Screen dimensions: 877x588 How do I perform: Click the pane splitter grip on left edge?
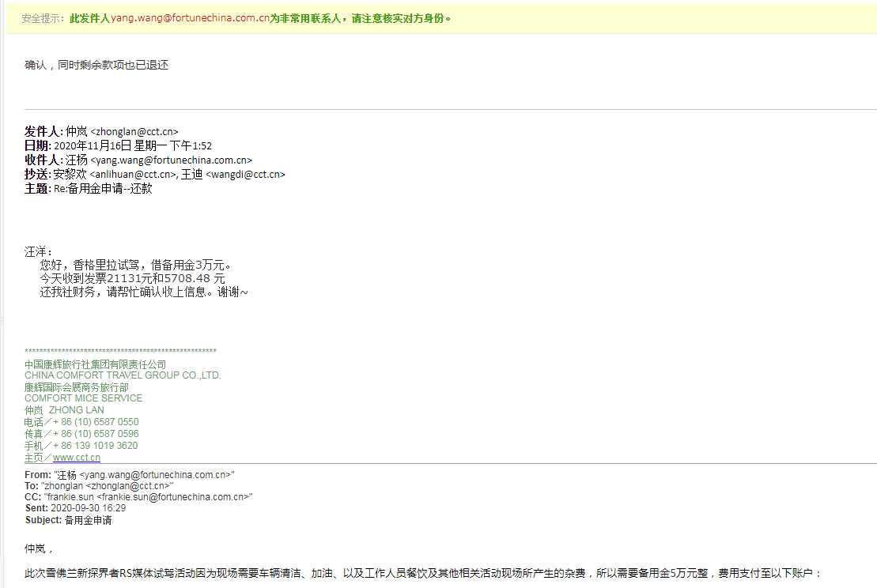pyautogui.click(x=2, y=320)
